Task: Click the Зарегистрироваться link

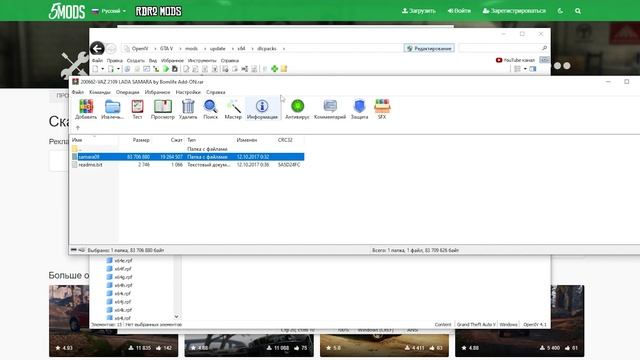Action: point(514,11)
